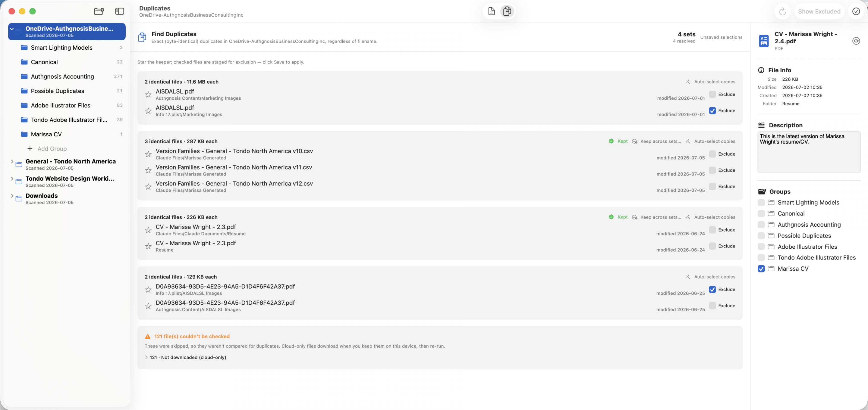Check Exclude for Tondo North America v10.csv
This screenshot has width=868, height=410.
click(712, 154)
